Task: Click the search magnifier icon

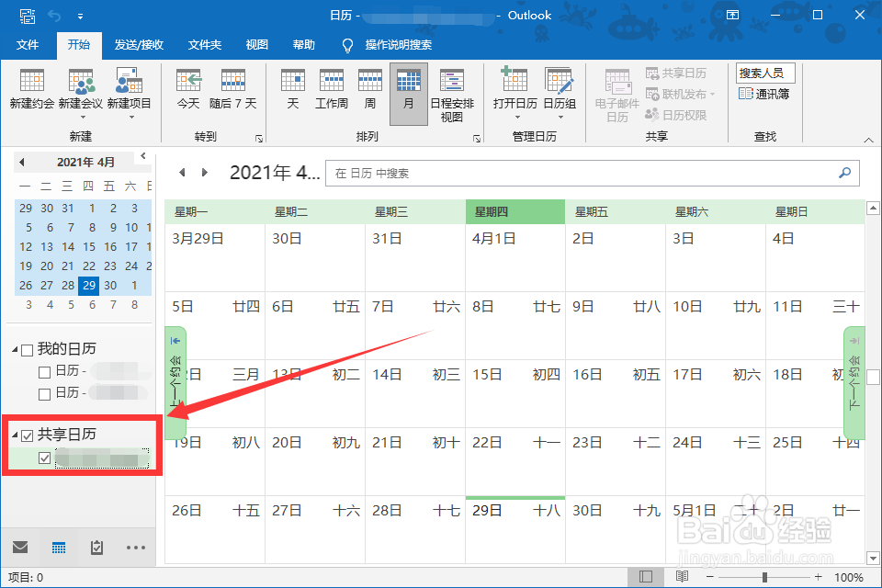Action: pos(844,173)
